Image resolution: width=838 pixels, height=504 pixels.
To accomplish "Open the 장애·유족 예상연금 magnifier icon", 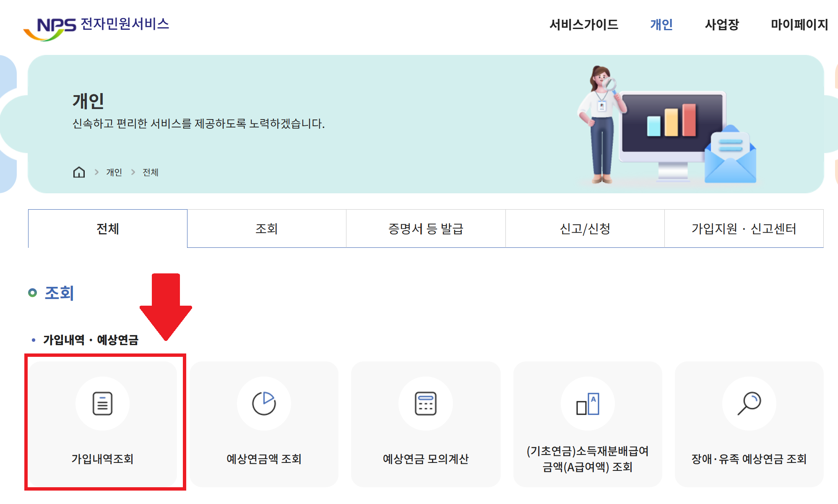I will click(749, 403).
